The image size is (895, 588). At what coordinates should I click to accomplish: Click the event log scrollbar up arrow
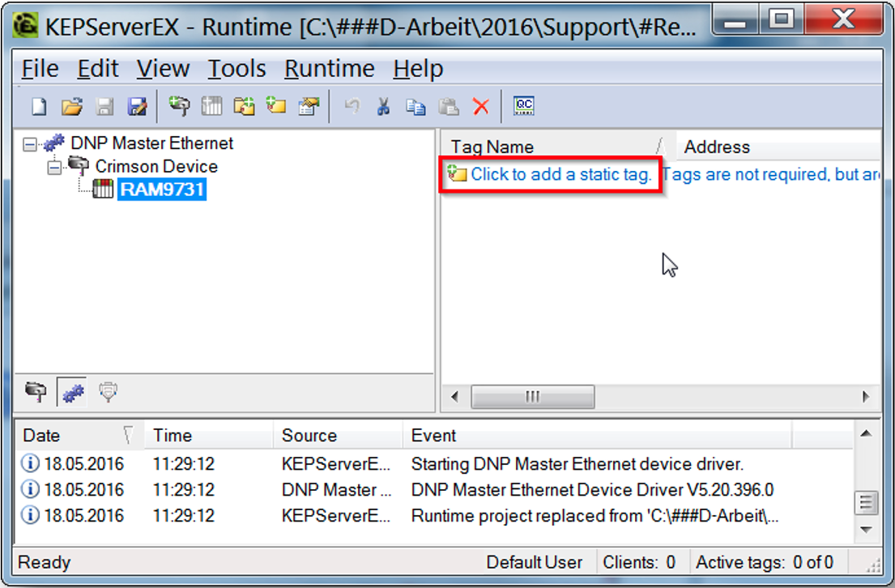(866, 434)
